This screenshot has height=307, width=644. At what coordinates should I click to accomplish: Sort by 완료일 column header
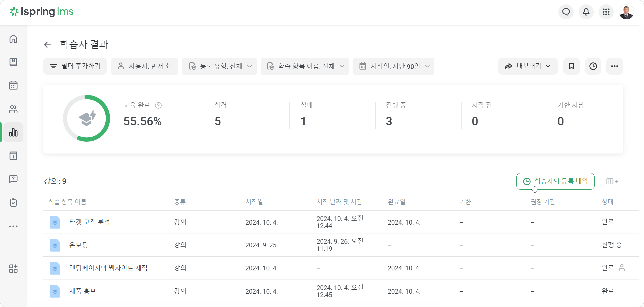(397, 202)
